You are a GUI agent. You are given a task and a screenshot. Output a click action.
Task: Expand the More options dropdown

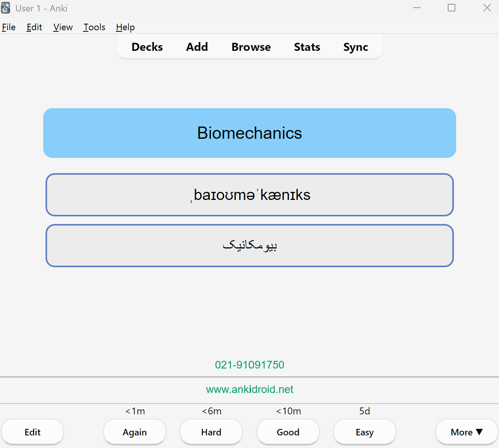click(x=467, y=432)
